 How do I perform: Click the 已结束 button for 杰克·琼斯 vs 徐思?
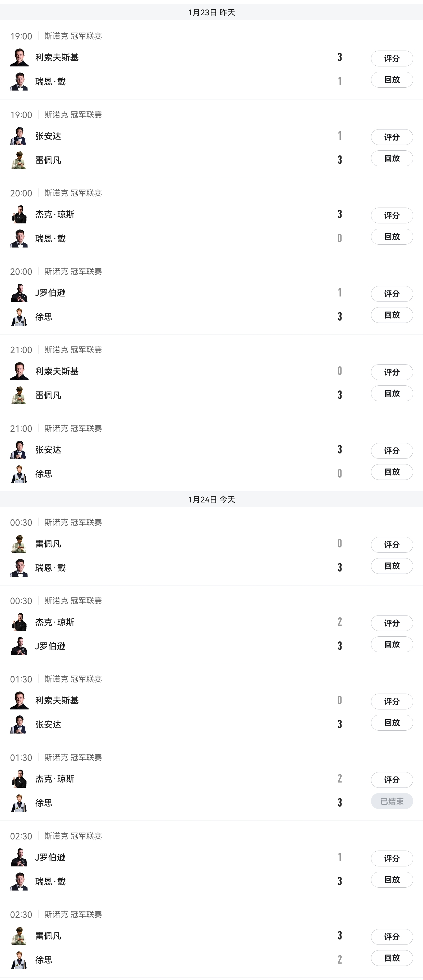coord(392,801)
